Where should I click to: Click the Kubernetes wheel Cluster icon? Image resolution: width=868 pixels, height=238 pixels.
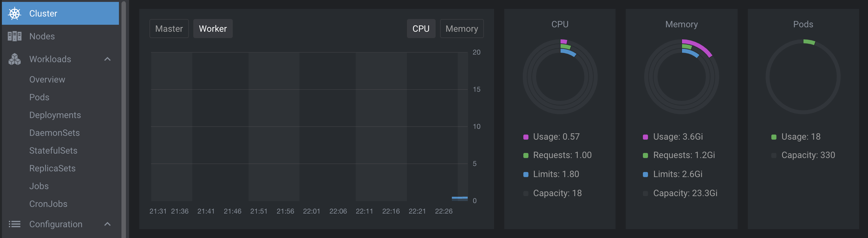(x=15, y=13)
